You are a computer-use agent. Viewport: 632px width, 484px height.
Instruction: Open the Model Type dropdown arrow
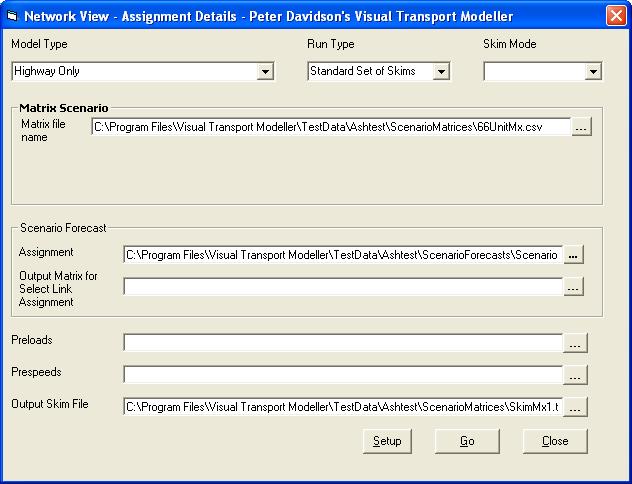pos(265,71)
